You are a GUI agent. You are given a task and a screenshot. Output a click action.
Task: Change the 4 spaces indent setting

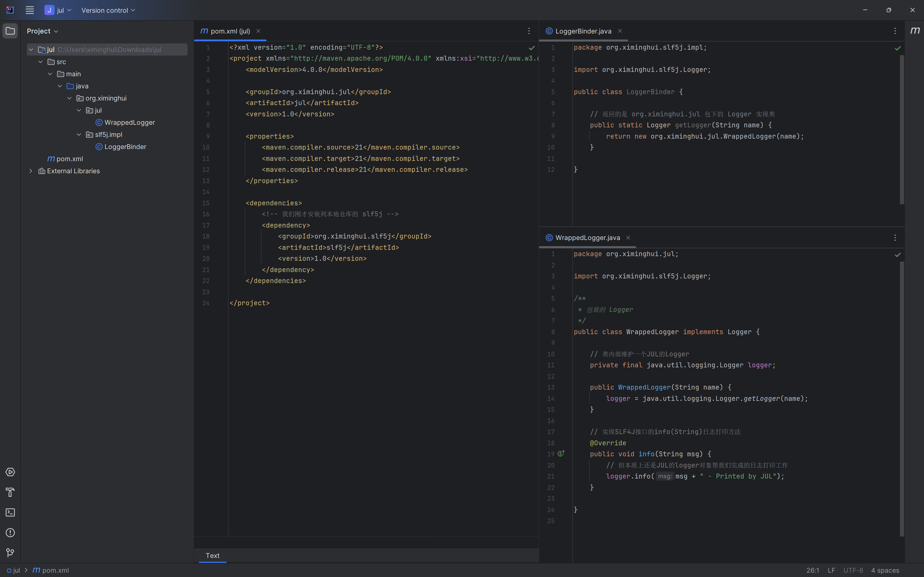click(885, 570)
